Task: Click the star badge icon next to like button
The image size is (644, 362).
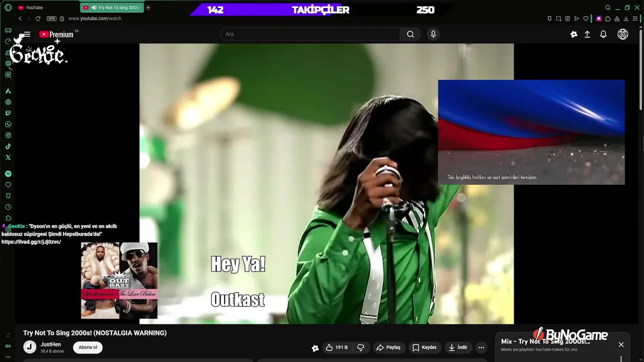Action: (x=315, y=348)
